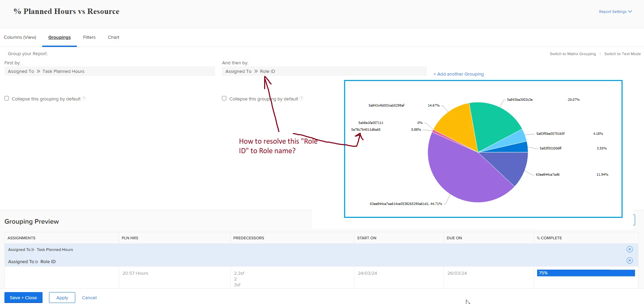Go to the Chart tab
The image size is (644, 304).
pyautogui.click(x=114, y=37)
